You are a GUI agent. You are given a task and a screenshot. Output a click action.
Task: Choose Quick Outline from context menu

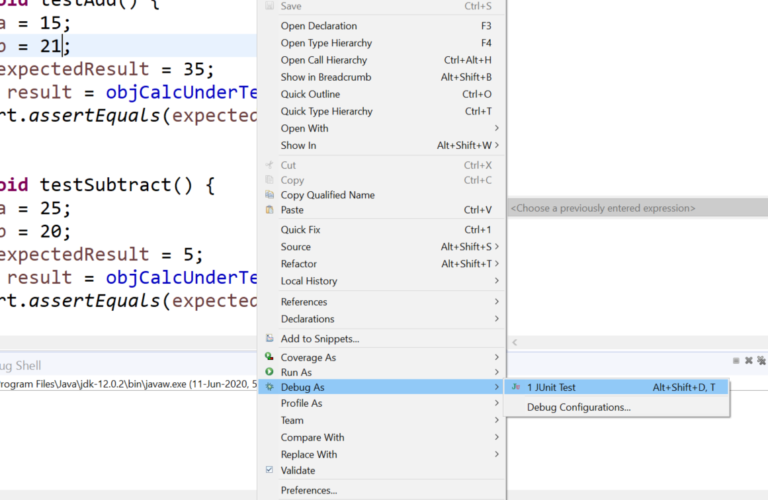(310, 94)
